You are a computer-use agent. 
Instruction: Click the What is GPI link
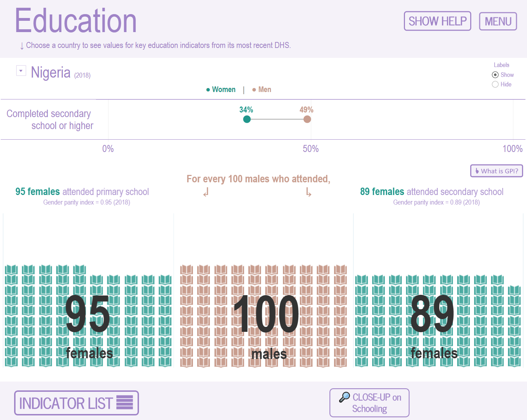coord(496,171)
